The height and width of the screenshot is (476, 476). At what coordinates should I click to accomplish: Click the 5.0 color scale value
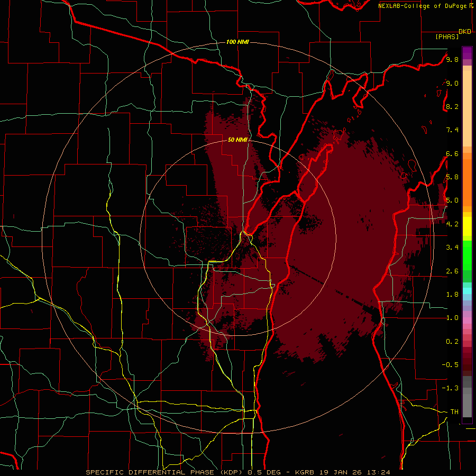[452, 200]
